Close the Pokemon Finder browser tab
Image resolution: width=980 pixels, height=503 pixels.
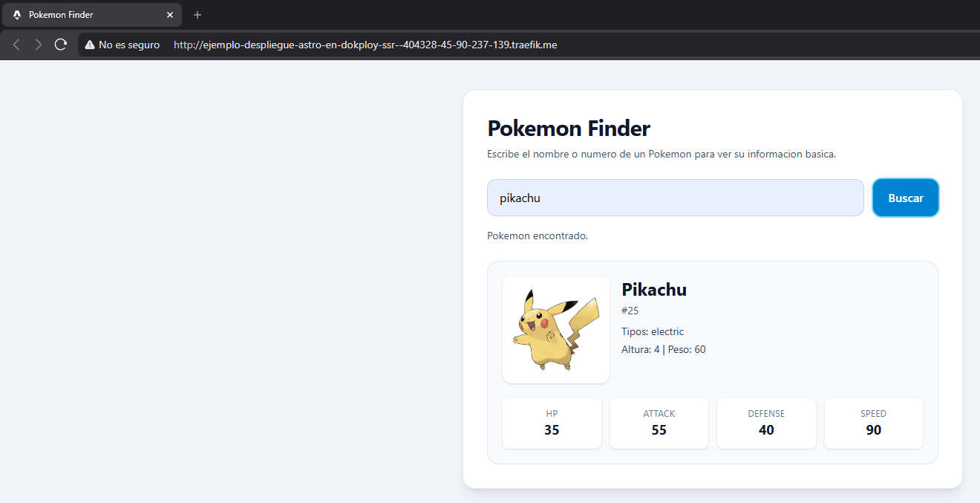tap(170, 14)
